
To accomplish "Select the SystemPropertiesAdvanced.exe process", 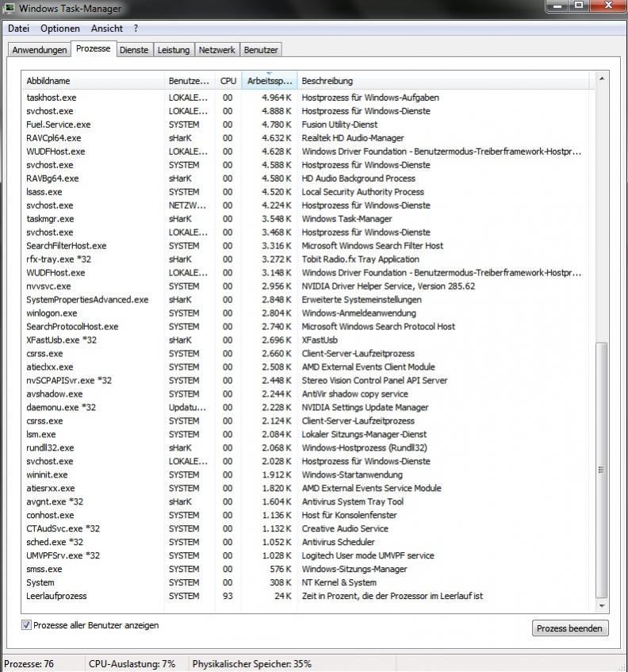I will tap(307, 300).
